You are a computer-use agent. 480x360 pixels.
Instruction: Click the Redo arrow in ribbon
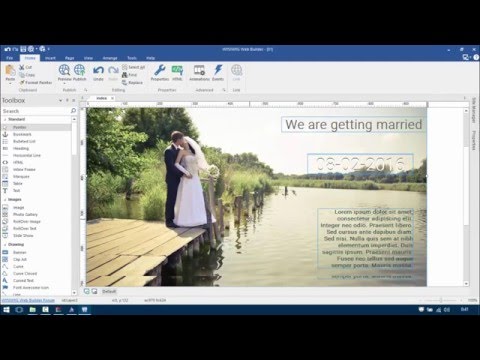coord(113,70)
